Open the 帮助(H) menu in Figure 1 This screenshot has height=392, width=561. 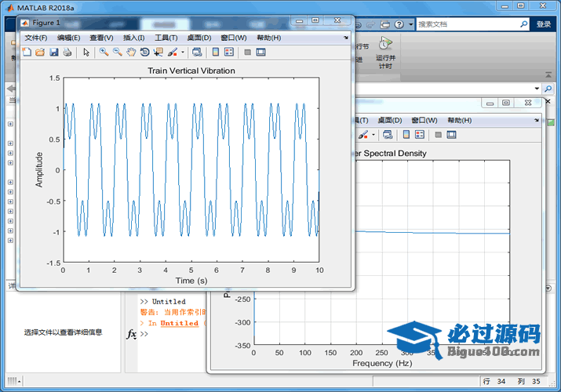click(x=268, y=38)
